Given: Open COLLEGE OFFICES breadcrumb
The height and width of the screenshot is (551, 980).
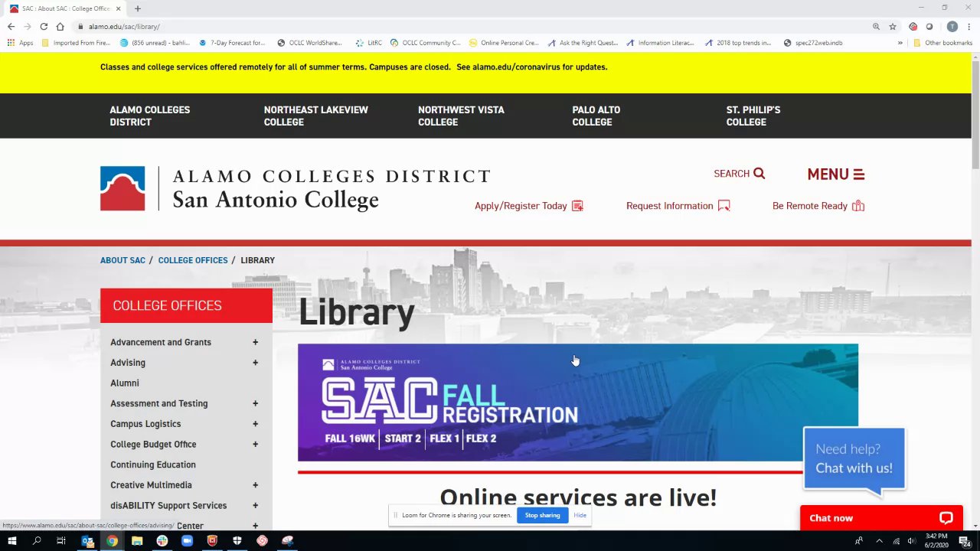Looking at the screenshot, I should click(193, 260).
